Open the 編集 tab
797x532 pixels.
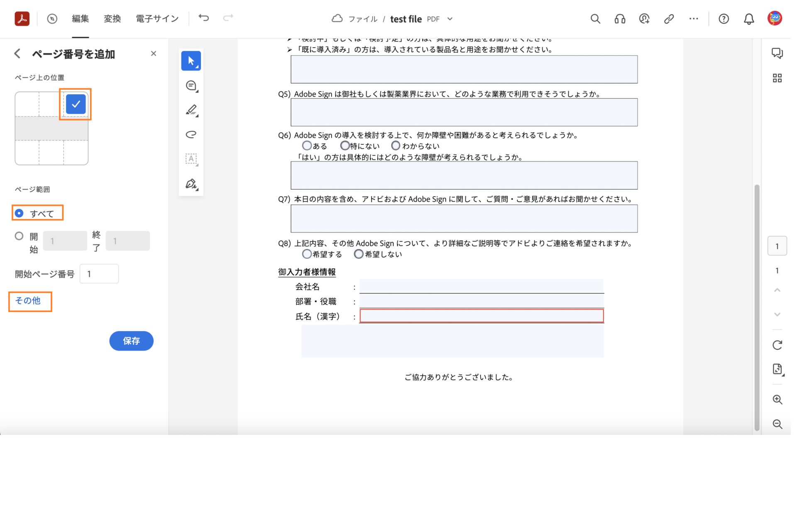click(x=81, y=19)
